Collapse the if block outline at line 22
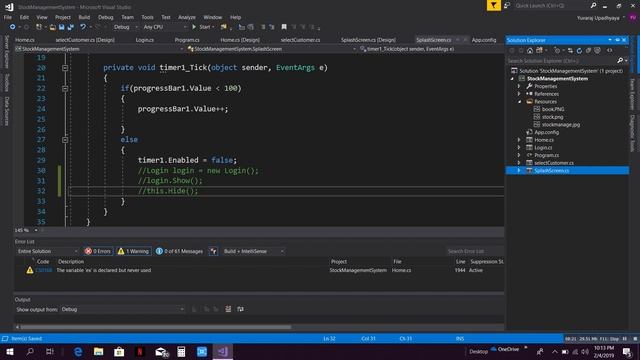The height and width of the screenshot is (360, 640). click(x=65, y=88)
